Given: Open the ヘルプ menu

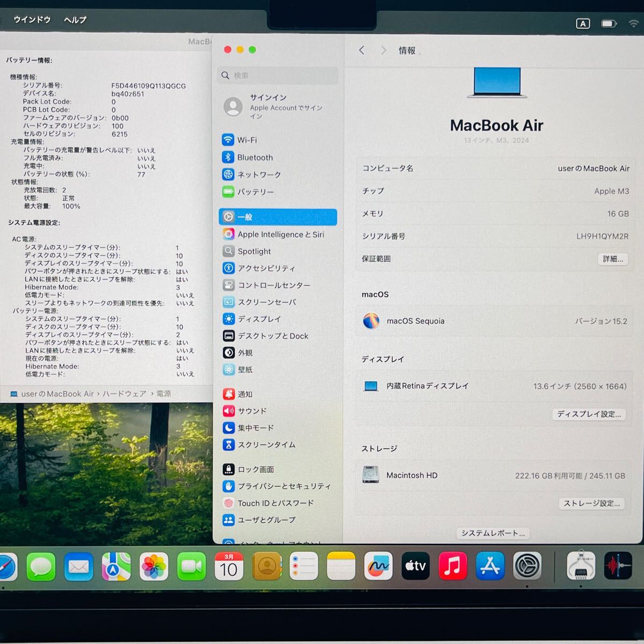Looking at the screenshot, I should point(75,20).
